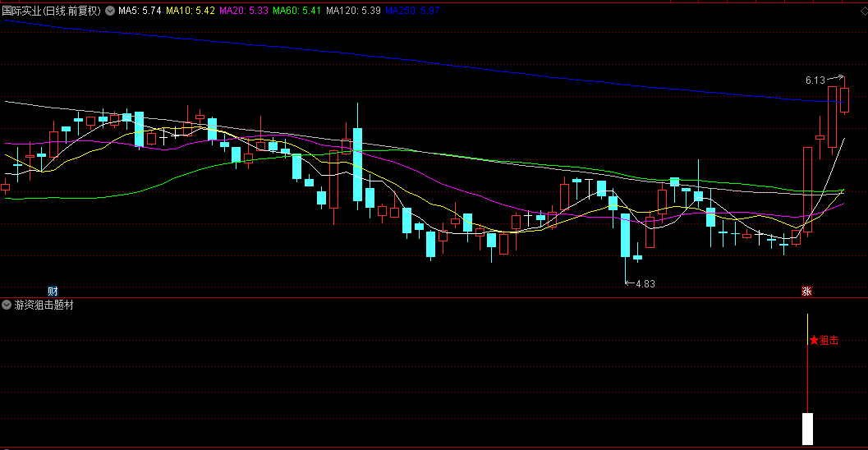Click the red 涨 marker icon
Image resolution: width=868 pixels, height=450 pixels.
806,292
